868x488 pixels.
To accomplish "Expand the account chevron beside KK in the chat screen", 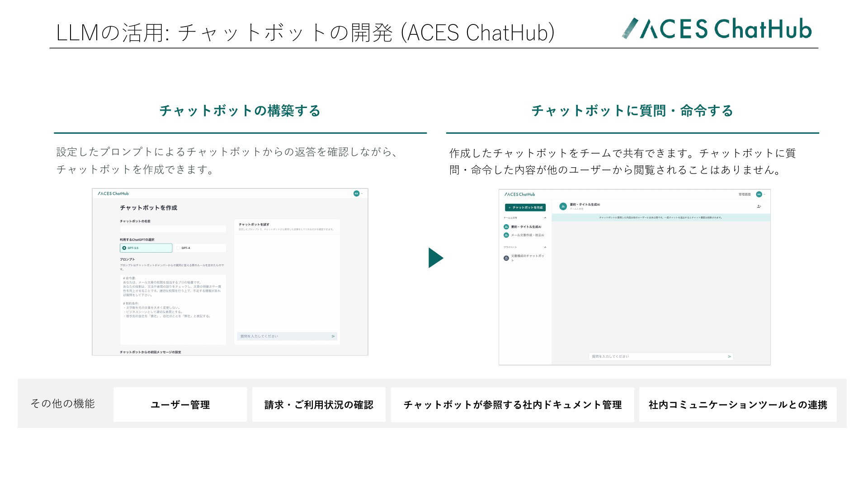I will [764, 194].
